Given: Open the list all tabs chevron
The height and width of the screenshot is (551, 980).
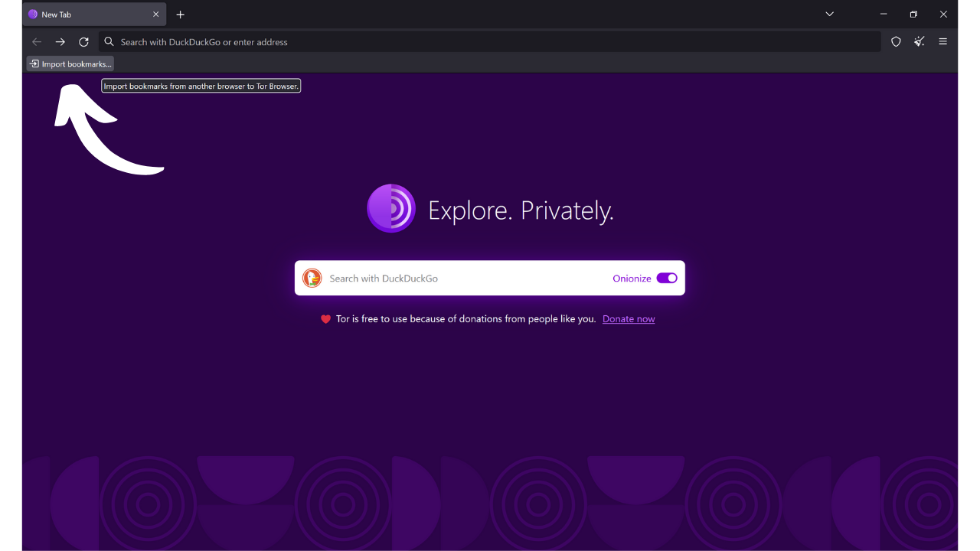Looking at the screenshot, I should [x=829, y=14].
